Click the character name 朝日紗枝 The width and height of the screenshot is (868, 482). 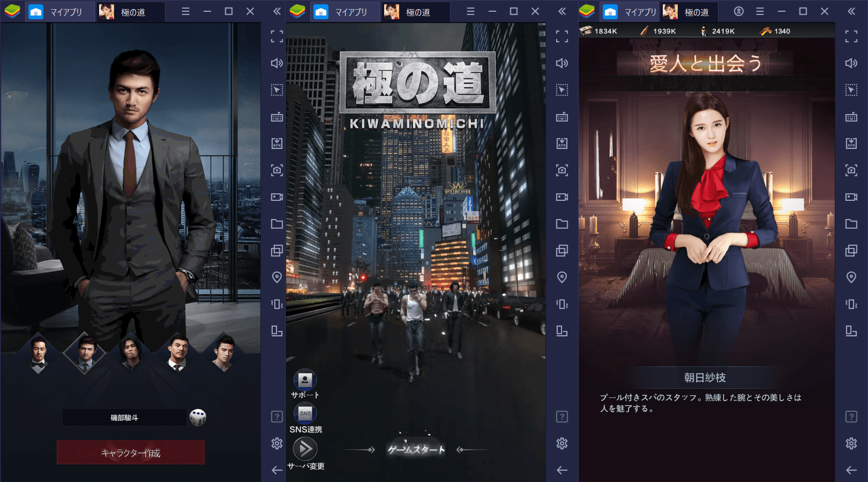point(705,378)
